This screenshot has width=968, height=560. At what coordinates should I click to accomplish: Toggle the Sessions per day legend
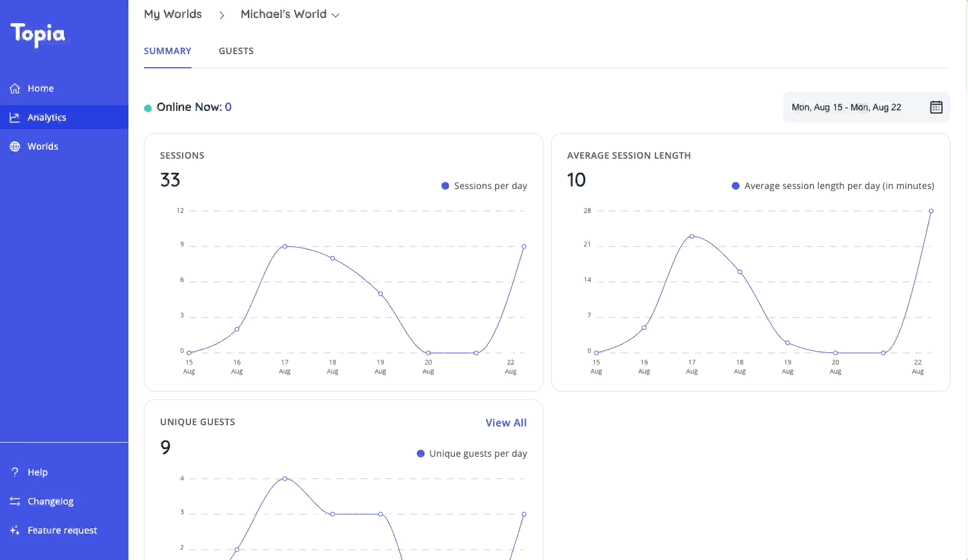[x=484, y=186]
